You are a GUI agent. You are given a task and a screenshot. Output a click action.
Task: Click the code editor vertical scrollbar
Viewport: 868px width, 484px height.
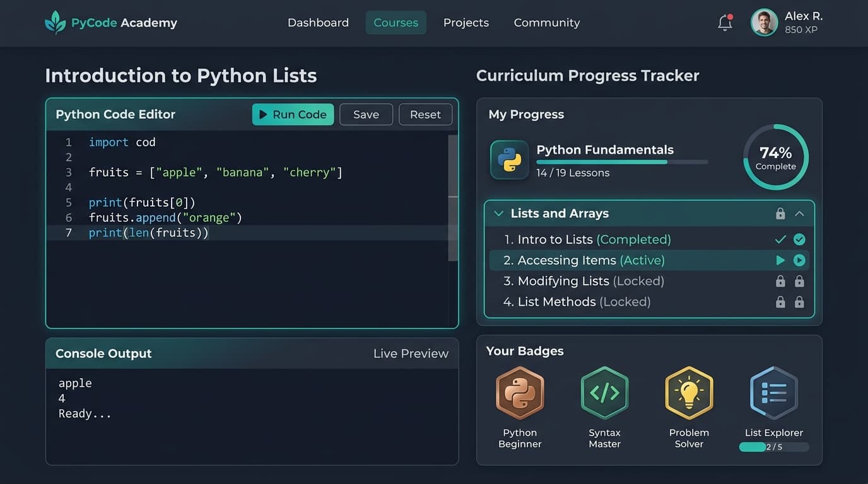click(453, 197)
